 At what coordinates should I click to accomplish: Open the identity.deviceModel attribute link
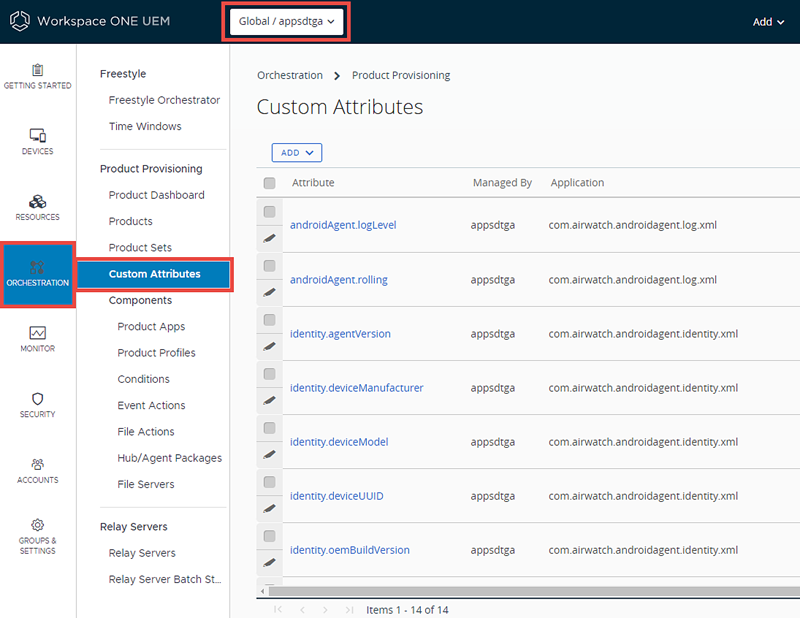[339, 442]
